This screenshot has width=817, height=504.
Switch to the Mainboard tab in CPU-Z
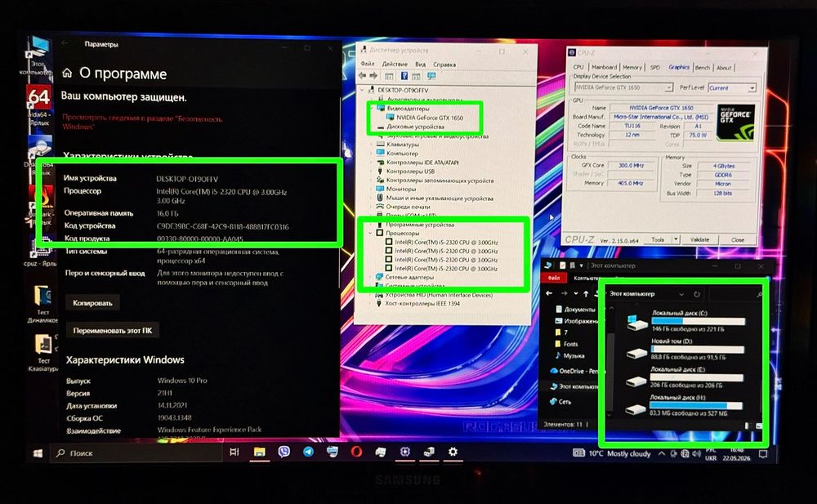click(x=605, y=67)
